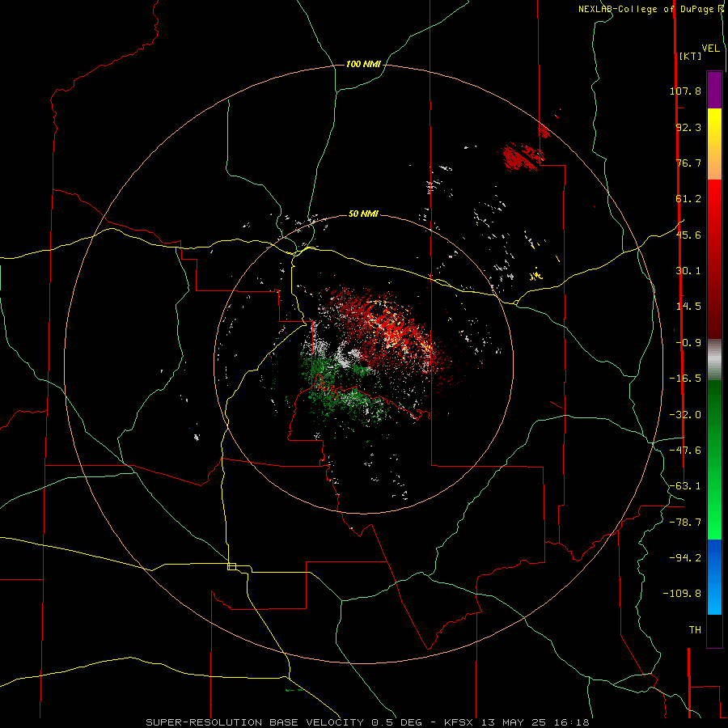728x728 pixels.
Task: Click the [KT] units label
Action: click(x=691, y=56)
